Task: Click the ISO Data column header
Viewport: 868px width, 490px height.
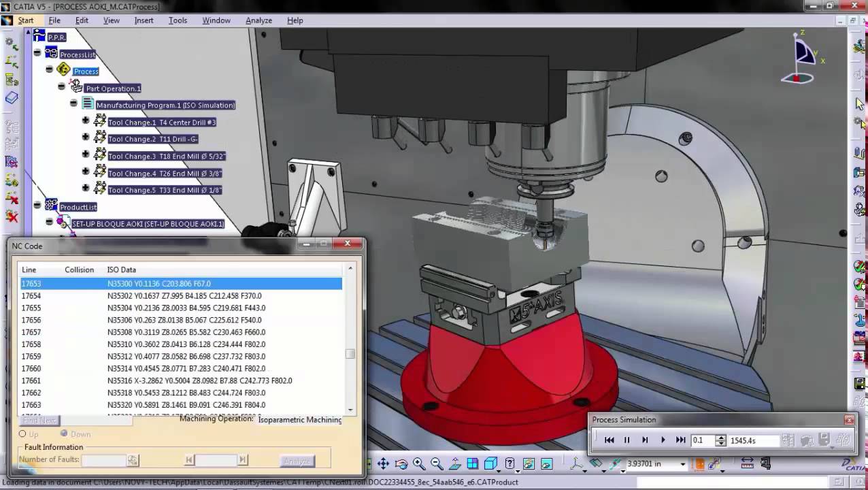Action: point(122,269)
